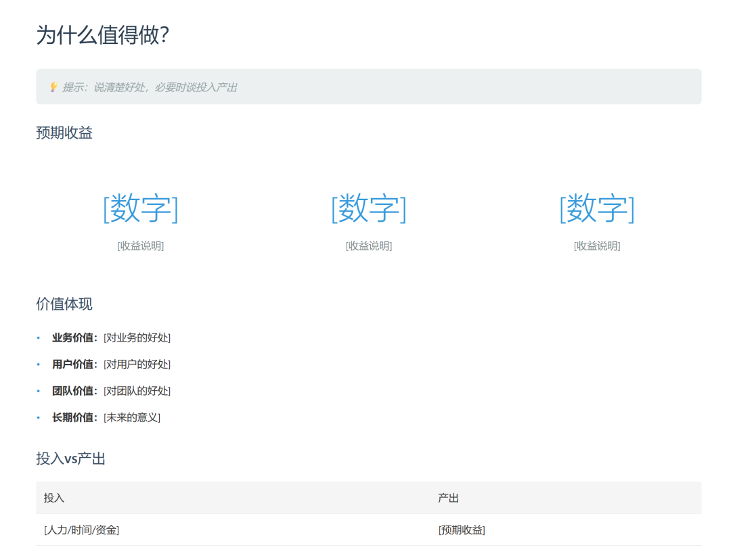731x560 pixels.
Task: Click the placeholder [对用户的好处]
Action: [x=137, y=365]
